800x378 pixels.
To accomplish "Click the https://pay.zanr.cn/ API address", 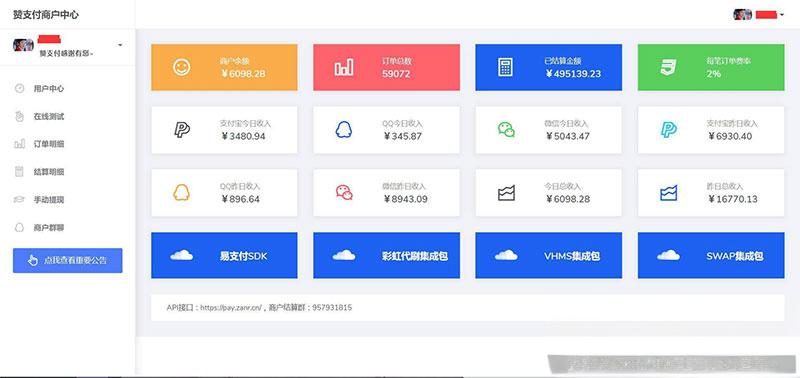I will coord(231,308).
